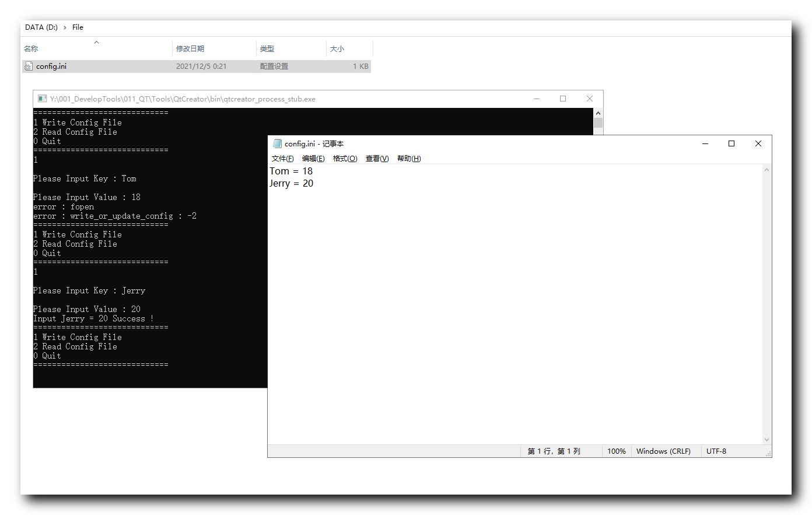812x515 pixels.
Task: Click the 100% zoom status entry
Action: [617, 451]
